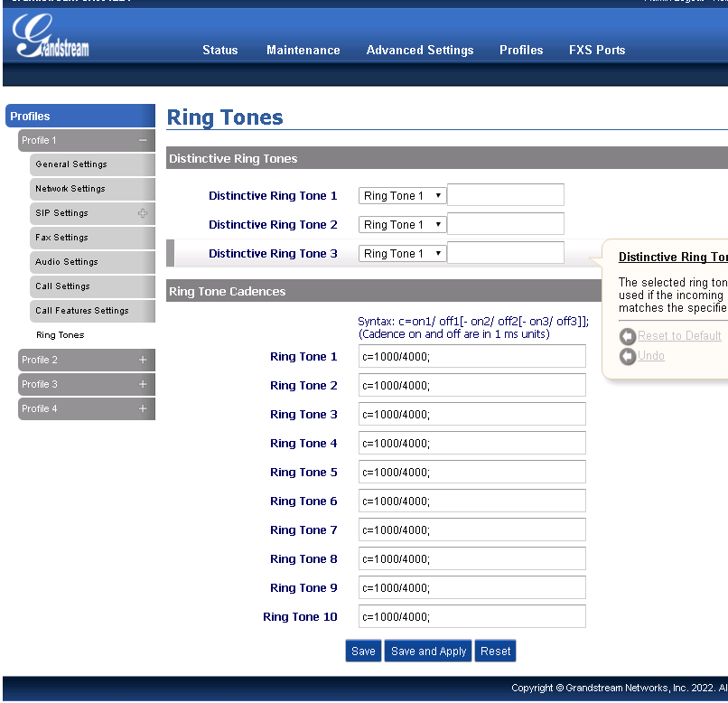Click the Reset to Default arrow icon

tap(627, 336)
